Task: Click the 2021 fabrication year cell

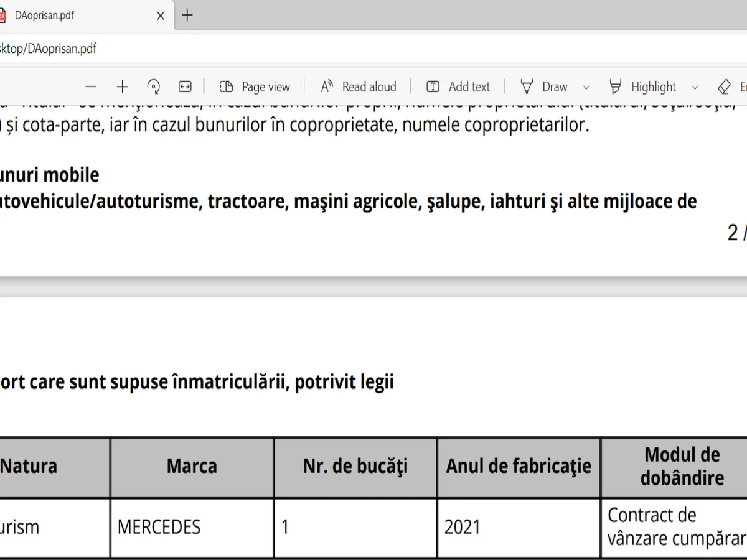Action: (463, 528)
